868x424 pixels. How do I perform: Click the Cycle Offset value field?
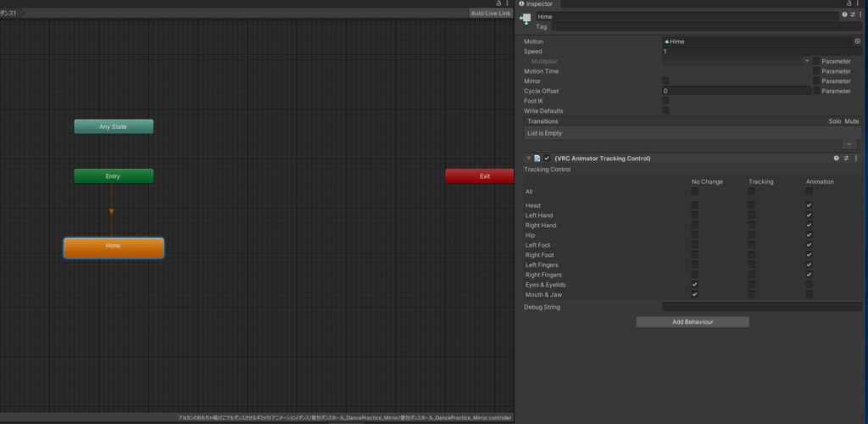(x=737, y=91)
